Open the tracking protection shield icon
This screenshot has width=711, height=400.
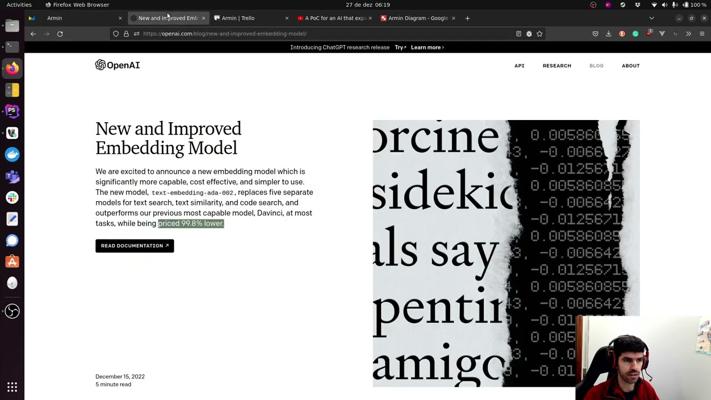click(x=116, y=34)
